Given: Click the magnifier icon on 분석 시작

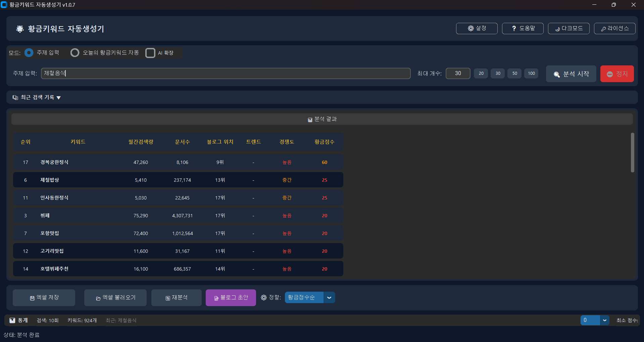Looking at the screenshot, I should (557, 74).
